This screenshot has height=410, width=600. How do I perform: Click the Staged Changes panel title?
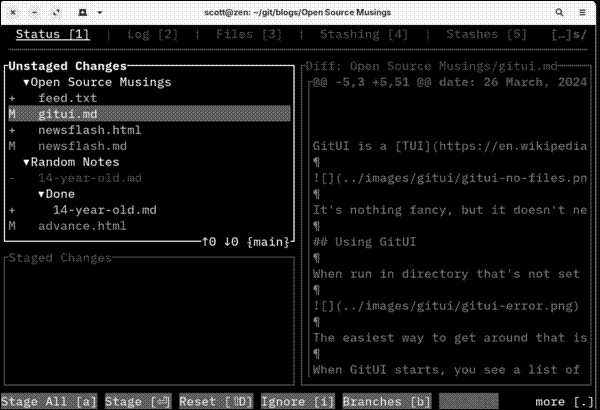(x=60, y=258)
